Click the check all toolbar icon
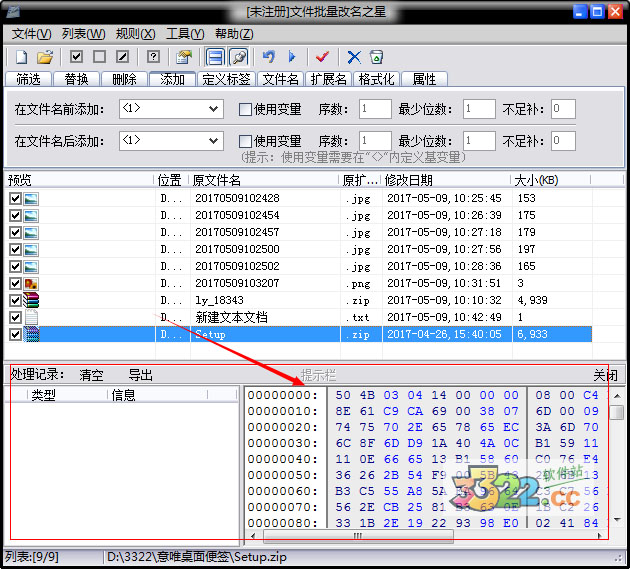This screenshot has width=630, height=569. 76,57
